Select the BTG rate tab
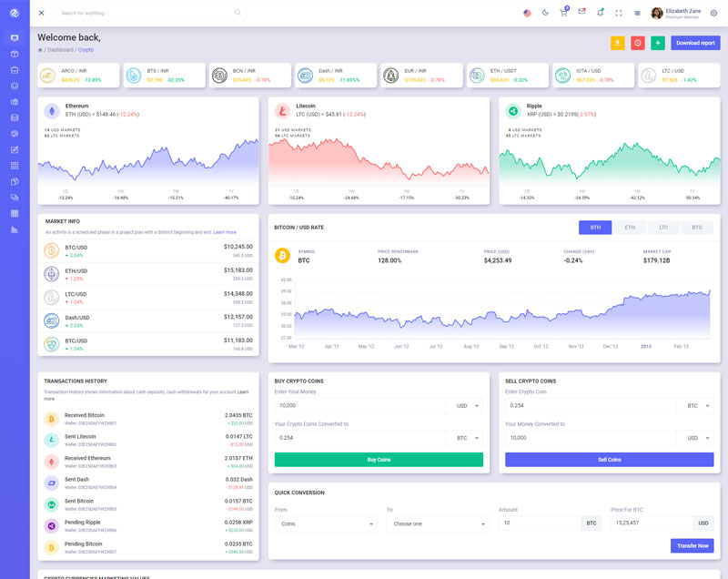This screenshot has width=728, height=579. tap(697, 228)
